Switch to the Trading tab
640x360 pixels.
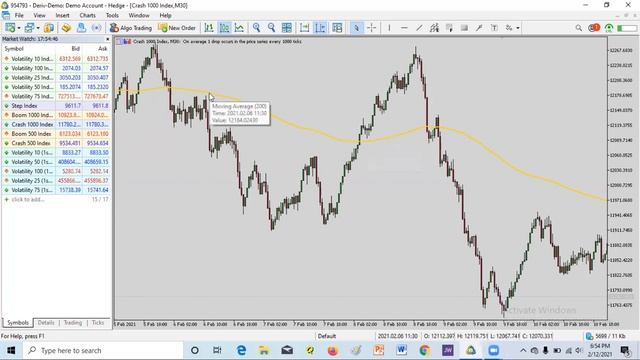click(73, 322)
